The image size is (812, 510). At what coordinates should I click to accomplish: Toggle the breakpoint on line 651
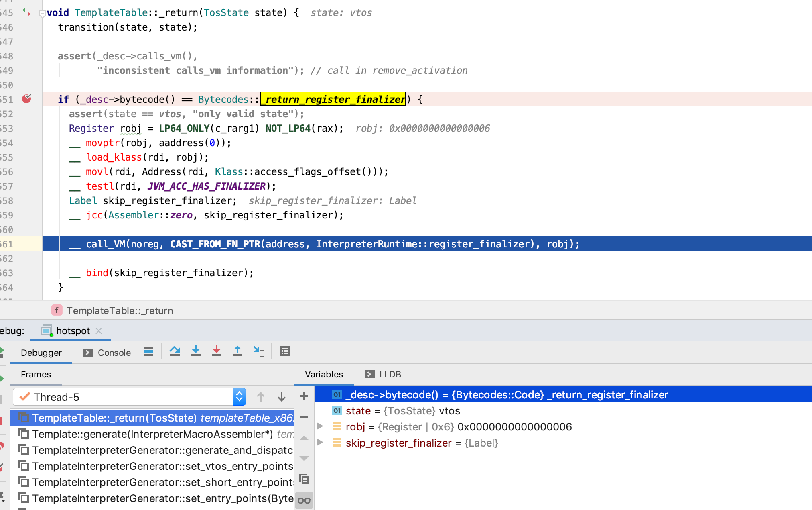pyautogui.click(x=27, y=99)
